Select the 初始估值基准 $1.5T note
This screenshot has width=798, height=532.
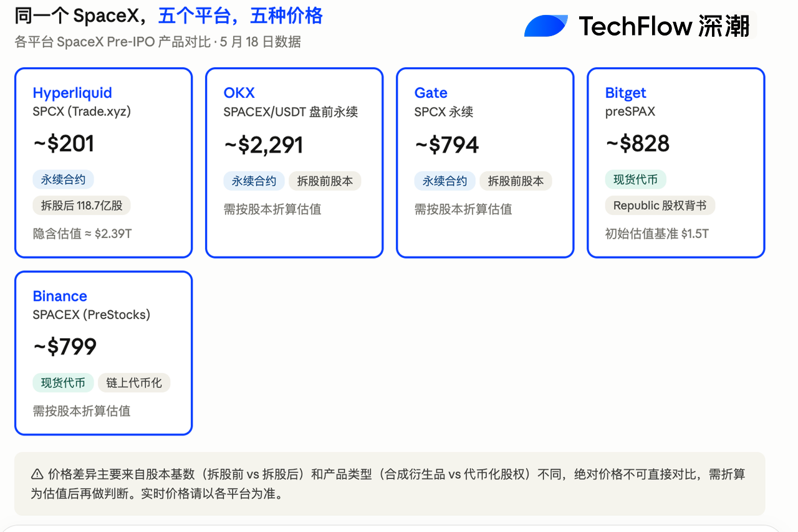pyautogui.click(x=656, y=234)
